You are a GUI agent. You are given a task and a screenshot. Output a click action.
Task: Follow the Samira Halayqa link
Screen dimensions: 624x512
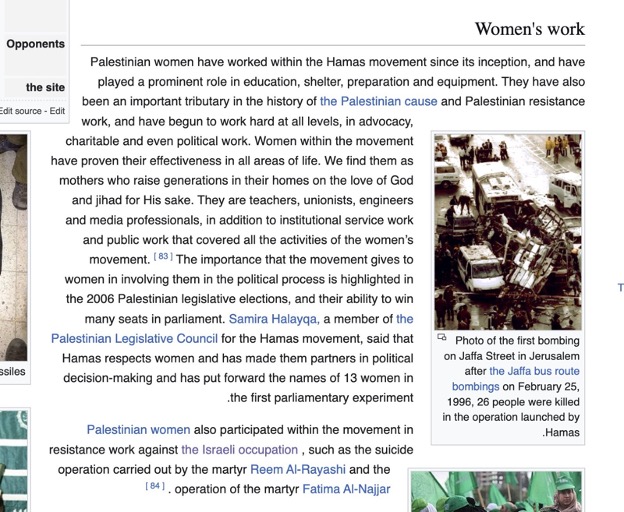(x=274, y=319)
